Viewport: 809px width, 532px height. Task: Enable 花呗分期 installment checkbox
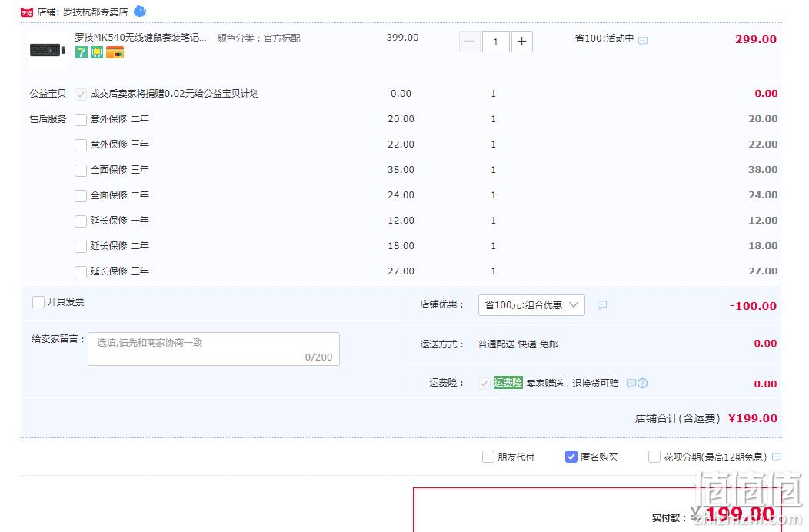(654, 457)
